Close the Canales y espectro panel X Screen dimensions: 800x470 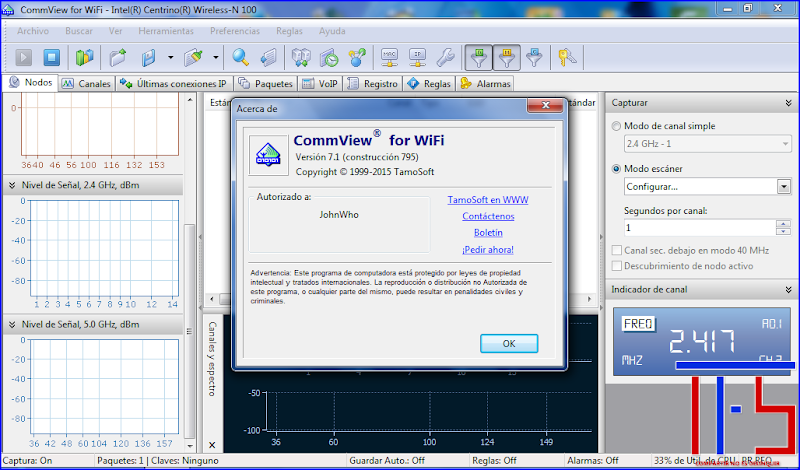pyautogui.click(x=212, y=445)
